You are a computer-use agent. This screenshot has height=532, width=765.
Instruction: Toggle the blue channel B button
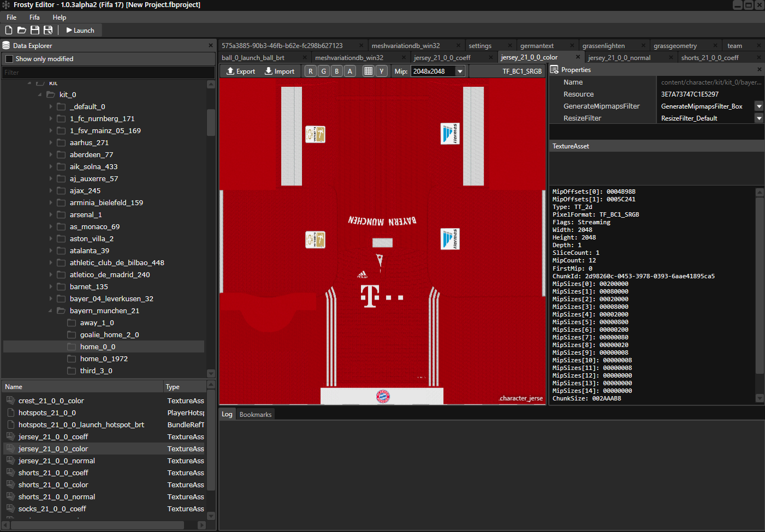(x=337, y=71)
